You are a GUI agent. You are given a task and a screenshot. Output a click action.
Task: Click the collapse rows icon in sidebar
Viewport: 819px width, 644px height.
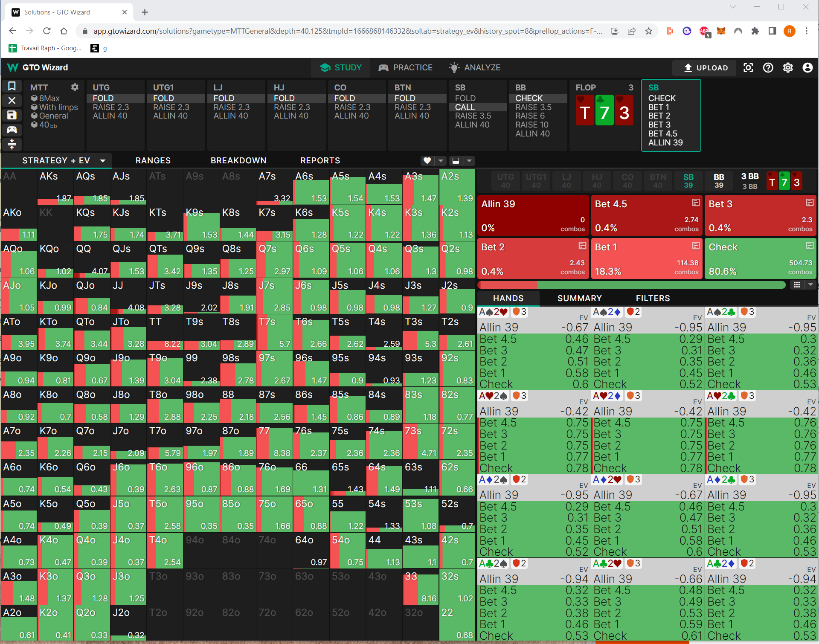point(12,144)
